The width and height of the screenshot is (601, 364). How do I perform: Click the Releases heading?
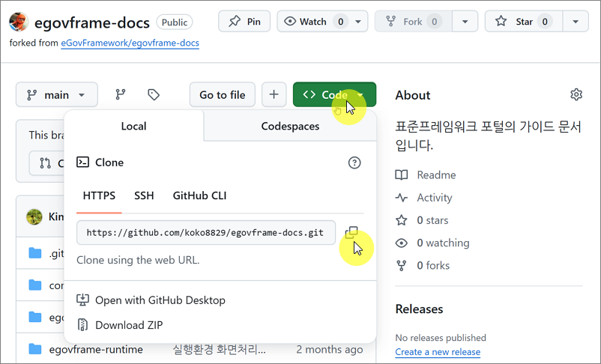[x=420, y=309]
